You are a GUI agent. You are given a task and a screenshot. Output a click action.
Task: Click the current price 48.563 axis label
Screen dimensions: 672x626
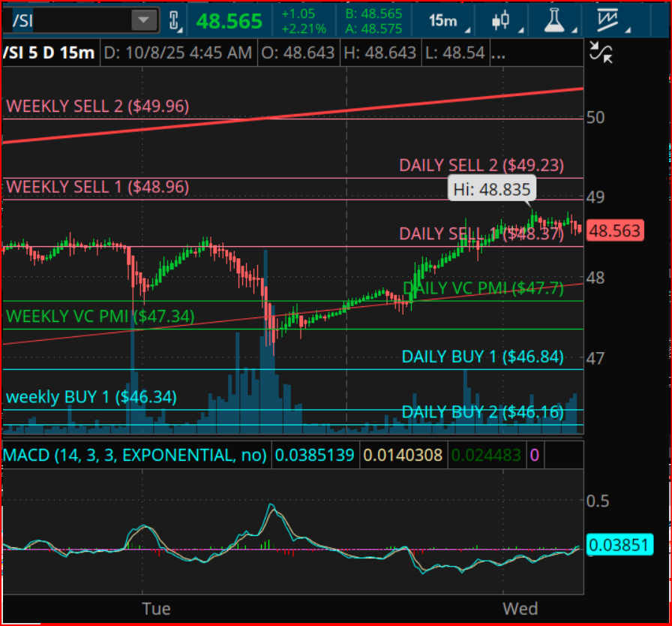614,231
